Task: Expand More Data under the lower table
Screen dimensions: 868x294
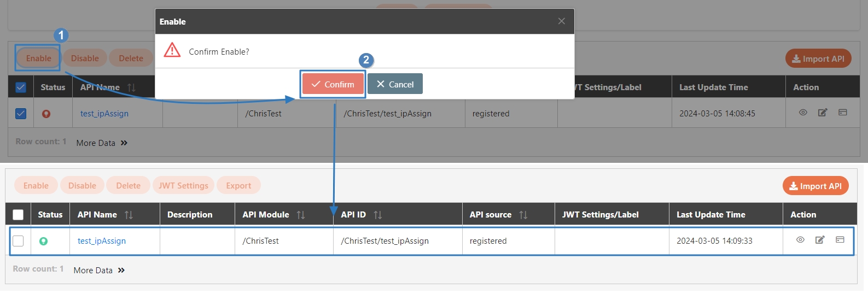Action: (x=99, y=271)
